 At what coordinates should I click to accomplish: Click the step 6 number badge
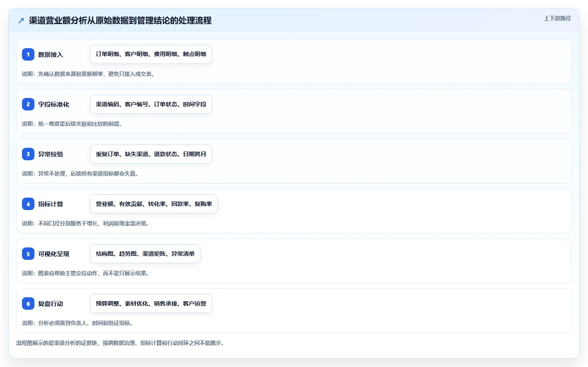[x=28, y=303]
